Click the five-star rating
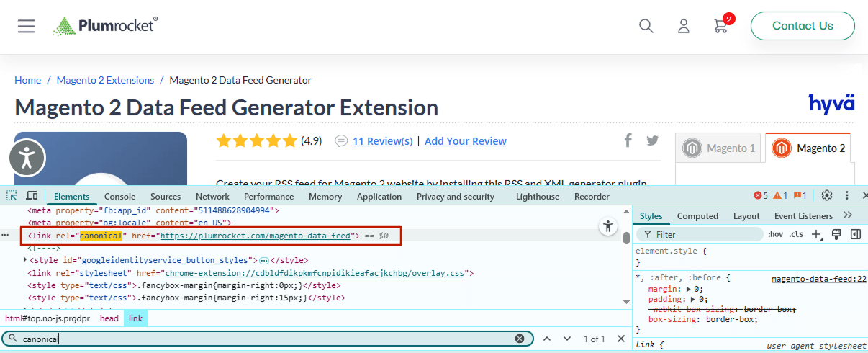 (256, 140)
